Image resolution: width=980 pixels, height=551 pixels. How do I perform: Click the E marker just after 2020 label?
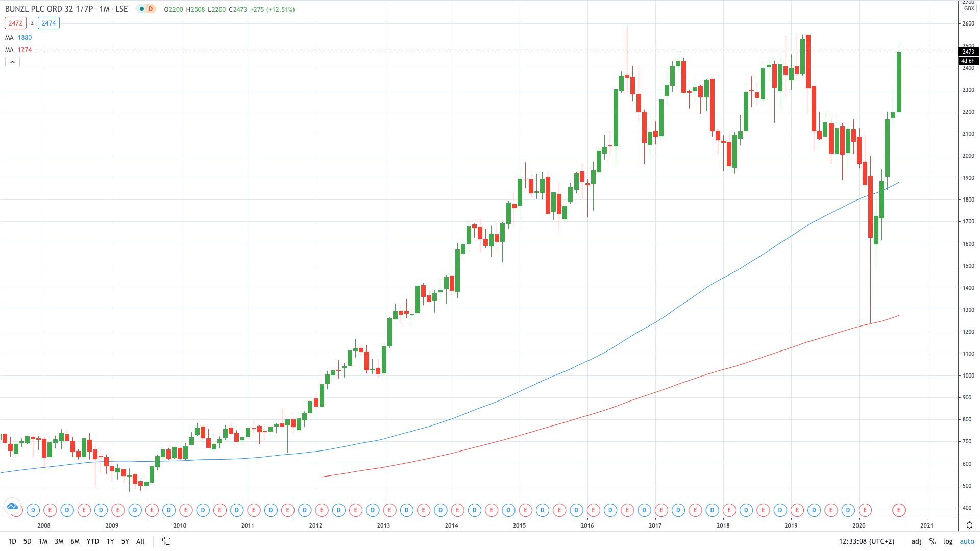865,510
